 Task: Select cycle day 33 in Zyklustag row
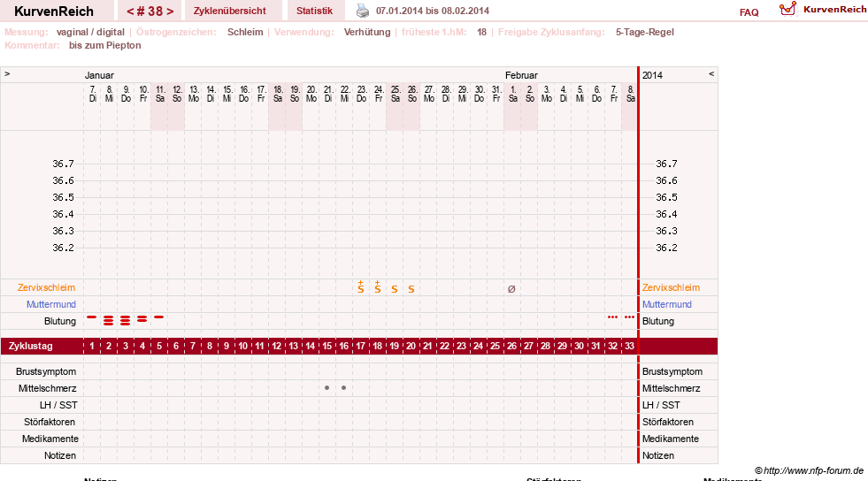tap(629, 346)
